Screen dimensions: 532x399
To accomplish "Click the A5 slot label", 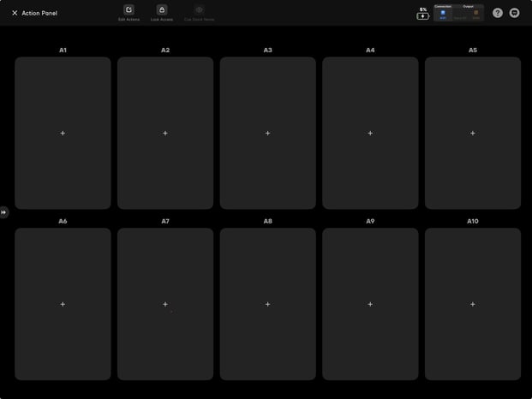I will pyautogui.click(x=473, y=51).
